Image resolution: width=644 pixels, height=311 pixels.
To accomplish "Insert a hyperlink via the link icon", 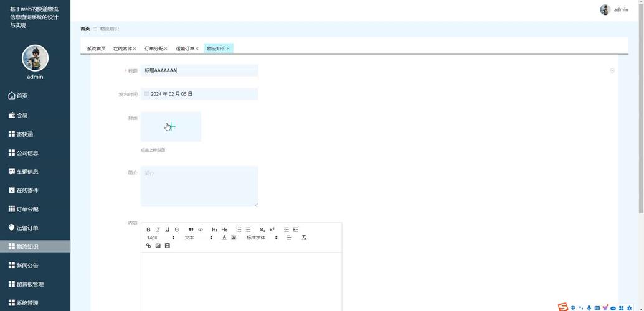I will pos(148,246).
